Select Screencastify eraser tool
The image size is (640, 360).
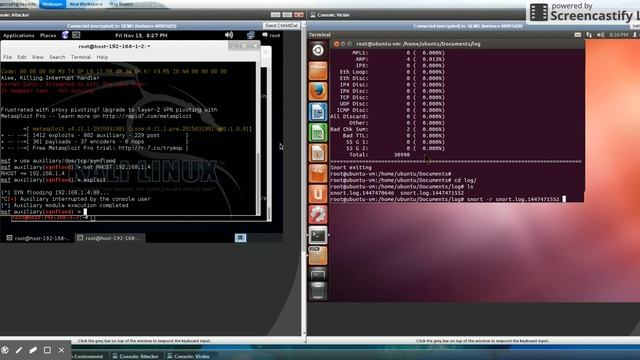click(33, 350)
